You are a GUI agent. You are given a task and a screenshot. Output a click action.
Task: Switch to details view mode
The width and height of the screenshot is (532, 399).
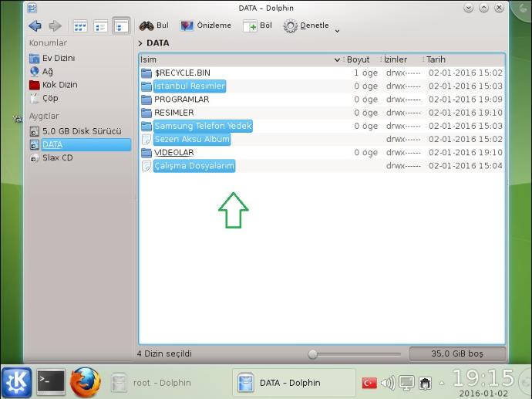click(121, 25)
